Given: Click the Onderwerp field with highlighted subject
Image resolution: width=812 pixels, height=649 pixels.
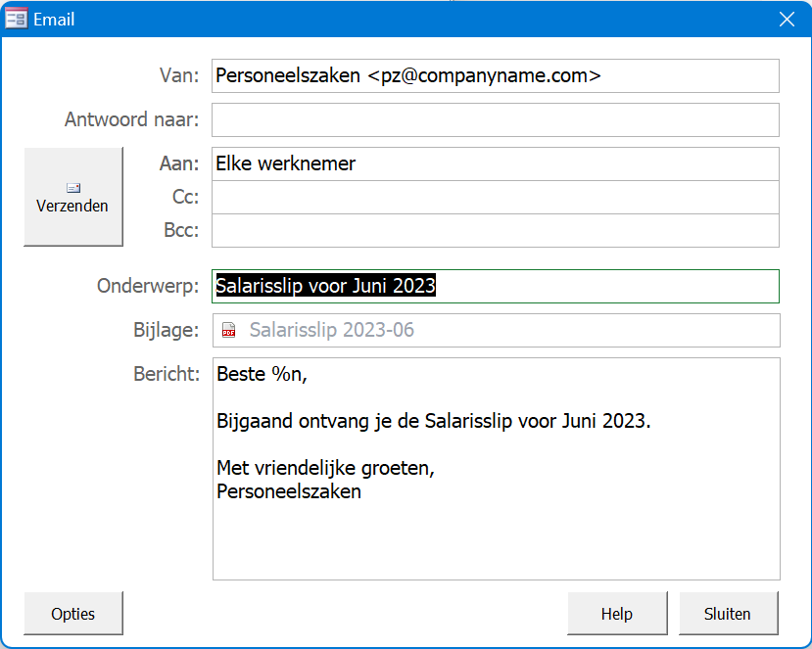Looking at the screenshot, I should [495, 286].
